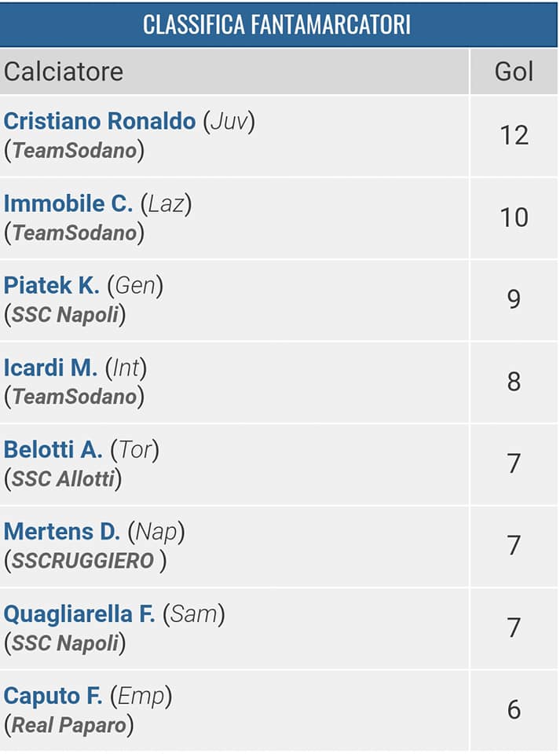Select Piatek K. in the scorers list
560x754 pixels.
point(52,286)
